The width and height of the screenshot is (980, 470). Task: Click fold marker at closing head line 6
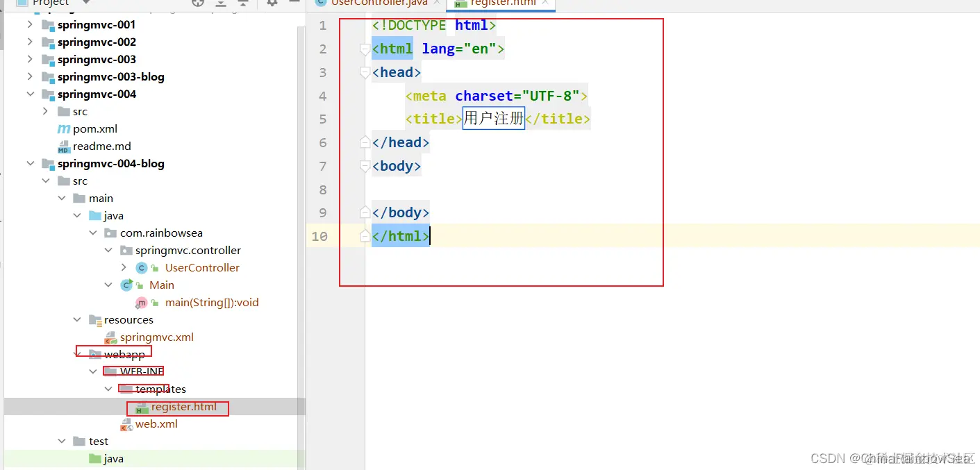pos(365,142)
